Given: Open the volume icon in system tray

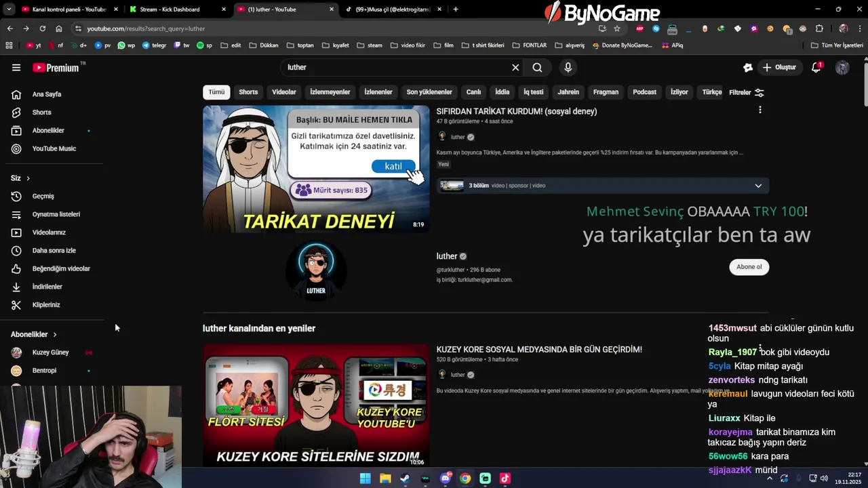Looking at the screenshot, I should 824,479.
